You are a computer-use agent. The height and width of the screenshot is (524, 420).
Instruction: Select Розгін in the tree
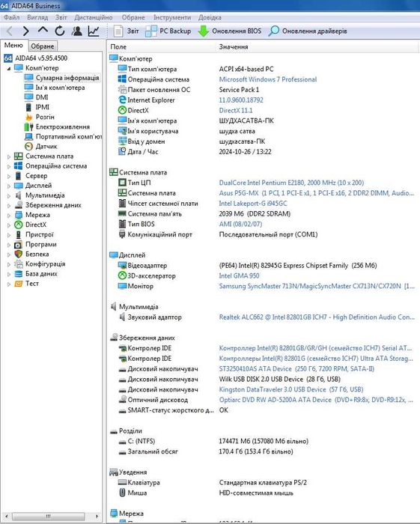45,117
